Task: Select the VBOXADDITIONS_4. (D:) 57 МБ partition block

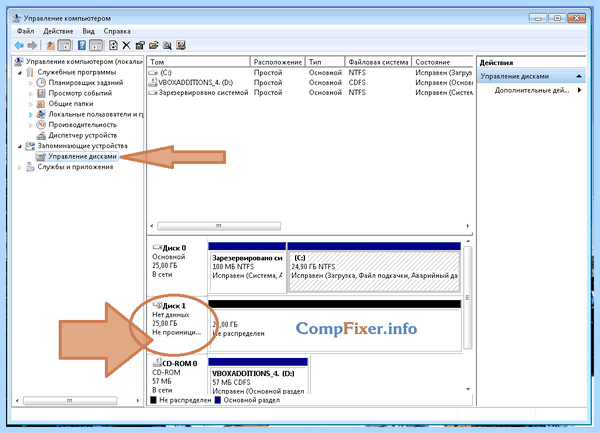Action: point(258,376)
